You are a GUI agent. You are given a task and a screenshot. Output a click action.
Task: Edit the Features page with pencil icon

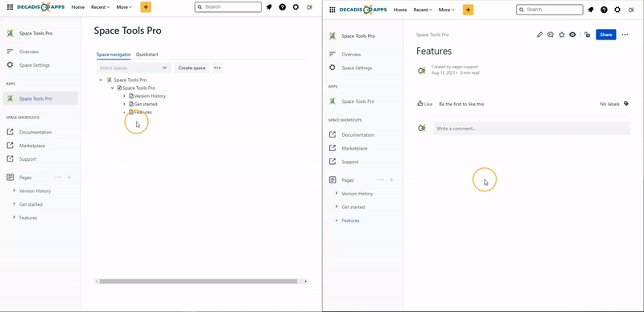[539, 35]
